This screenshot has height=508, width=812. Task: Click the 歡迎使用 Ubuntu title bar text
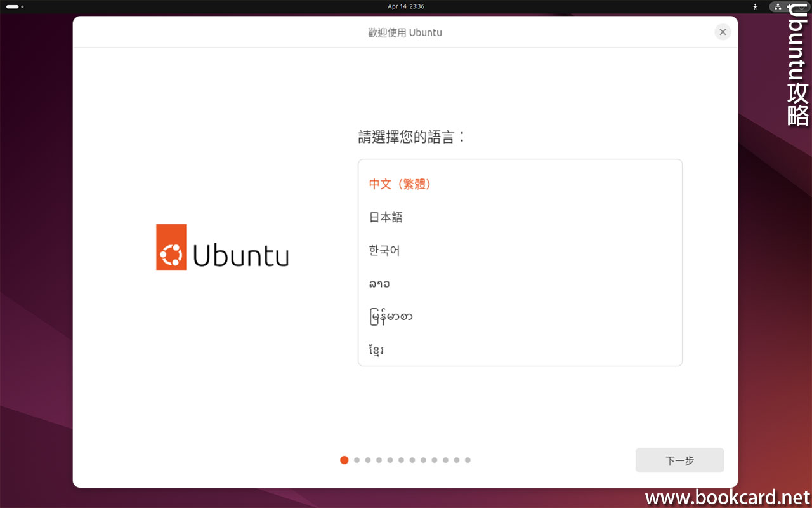[x=405, y=32]
